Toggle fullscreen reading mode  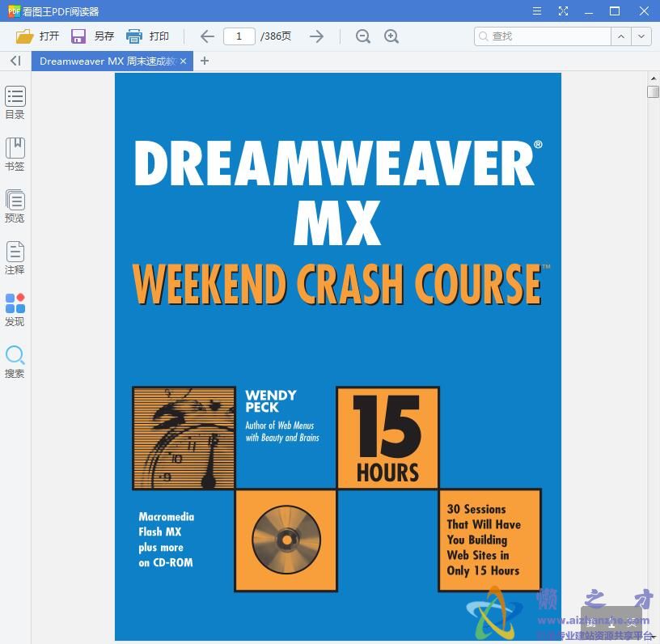(x=563, y=11)
